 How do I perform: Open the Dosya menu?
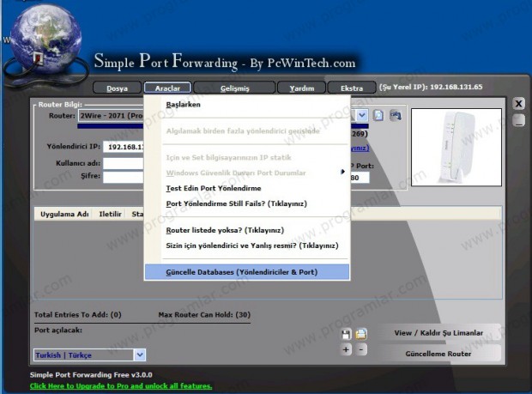click(x=117, y=88)
